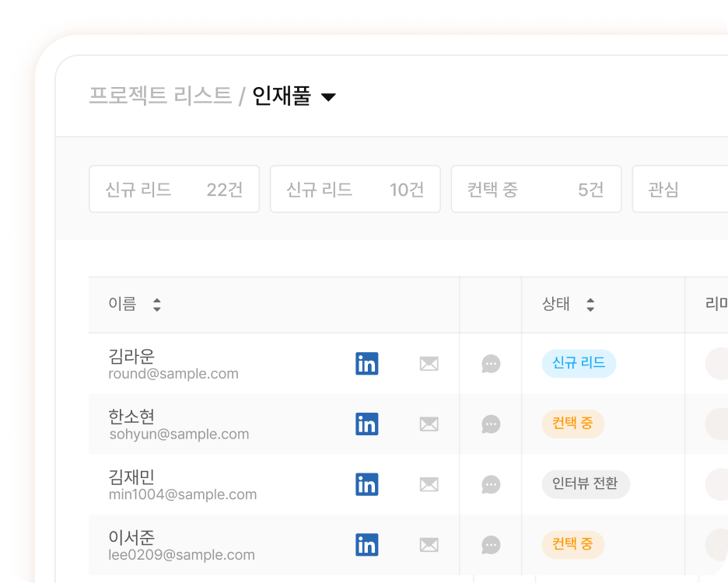Sort the table by 상태 column
This screenshot has height=583, width=728.
[590, 305]
